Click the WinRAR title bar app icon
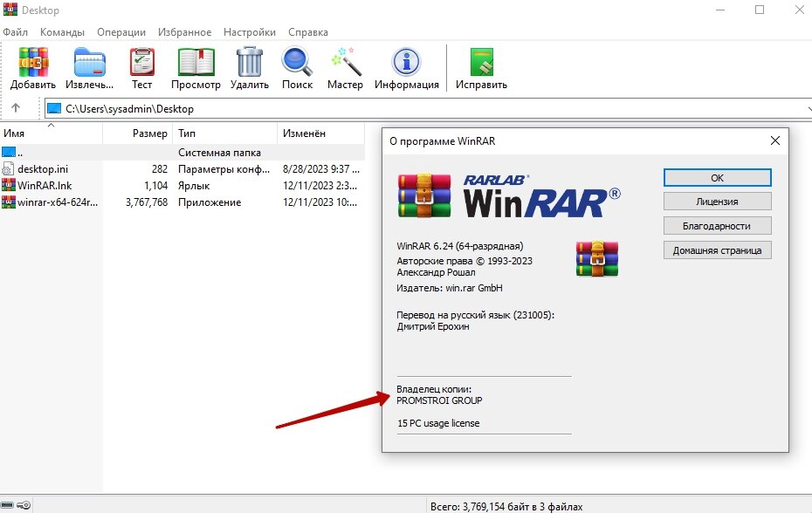Viewport: 812px width, 513px height. click(x=10, y=10)
